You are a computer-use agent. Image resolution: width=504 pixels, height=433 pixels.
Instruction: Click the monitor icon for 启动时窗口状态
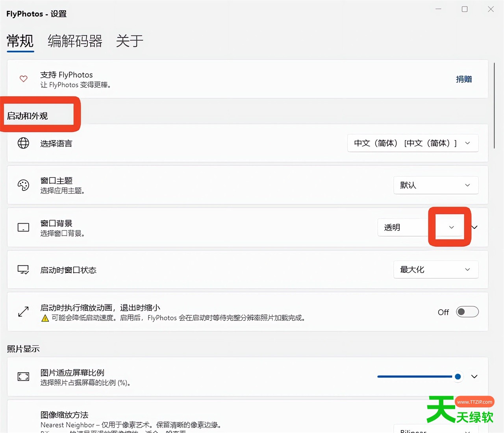click(x=23, y=270)
